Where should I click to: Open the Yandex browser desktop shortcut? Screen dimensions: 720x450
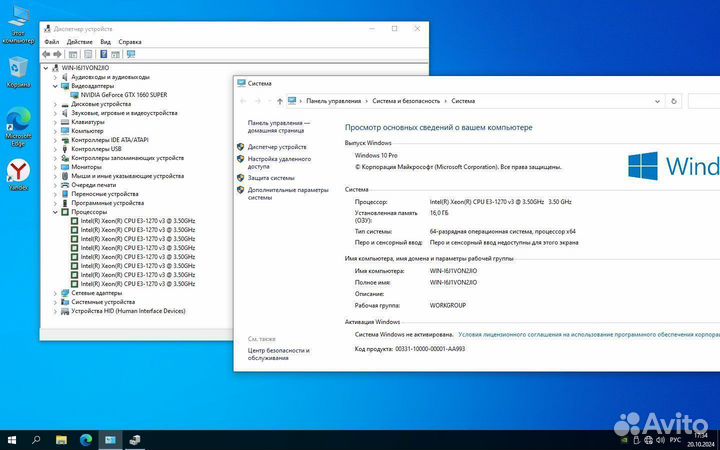(x=18, y=175)
